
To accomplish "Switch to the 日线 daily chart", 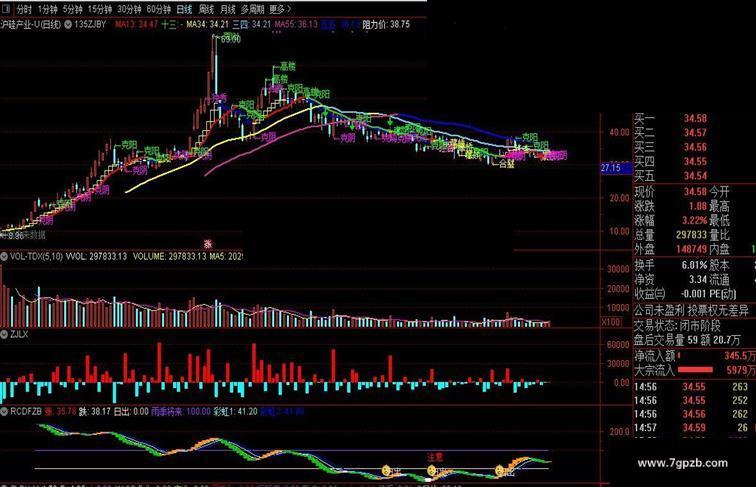I will (x=184, y=9).
